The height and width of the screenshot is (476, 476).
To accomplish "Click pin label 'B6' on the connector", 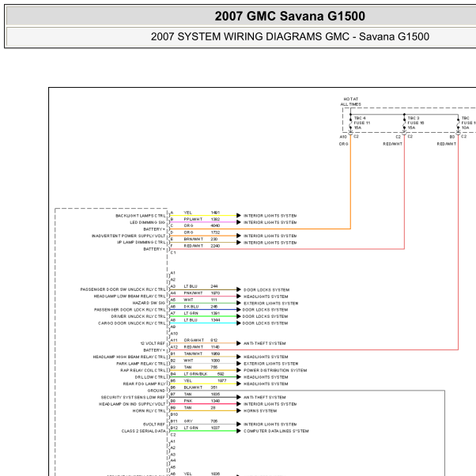I will pyautogui.click(x=172, y=387).
